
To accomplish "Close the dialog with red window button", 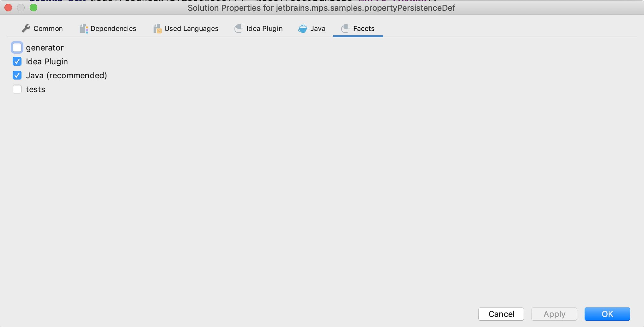I will [8, 8].
